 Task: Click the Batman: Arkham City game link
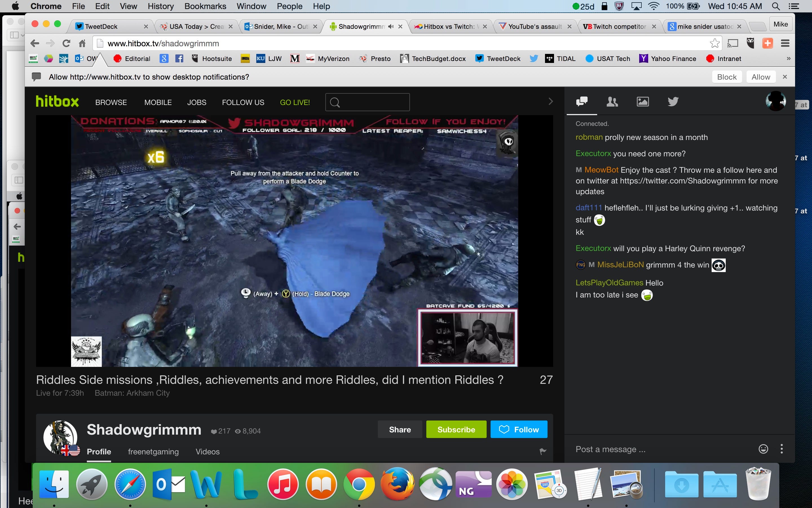[x=132, y=393]
